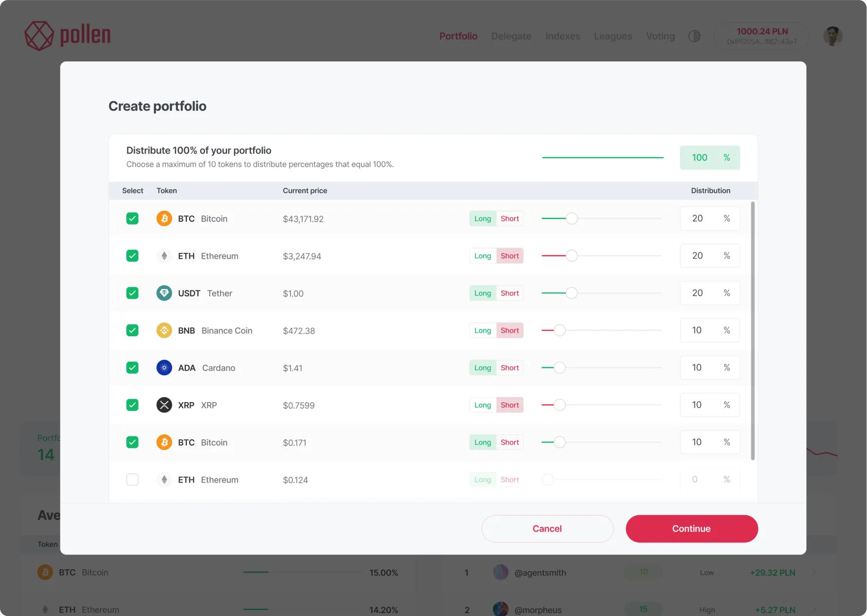Viewport: 867px width, 616px height.
Task: Set ADA Cardano to Short
Action: (510, 367)
